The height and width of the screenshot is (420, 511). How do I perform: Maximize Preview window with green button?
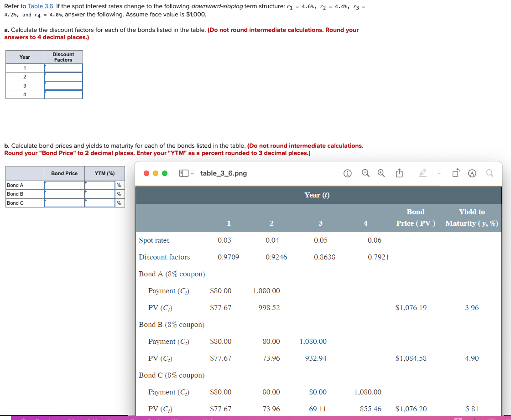[x=165, y=173]
